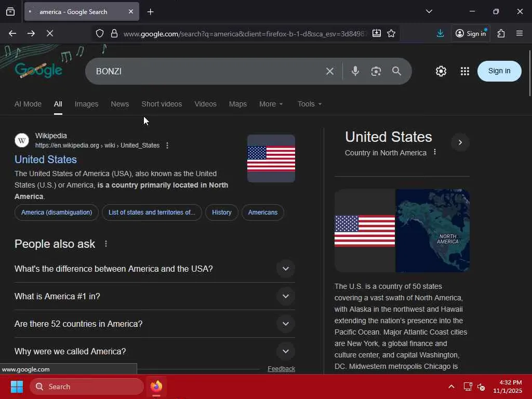Open List of states and territories chip

point(152,212)
